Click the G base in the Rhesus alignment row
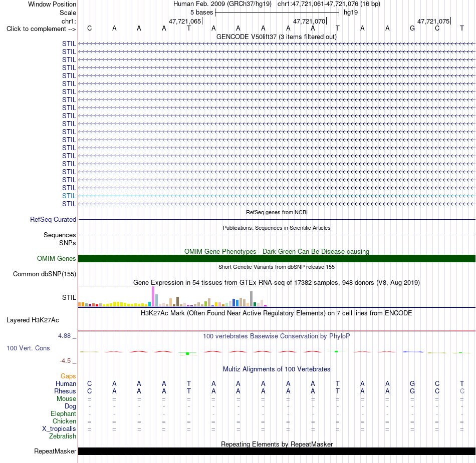Screen dimensions: 476x463 pyautogui.click(x=412, y=391)
